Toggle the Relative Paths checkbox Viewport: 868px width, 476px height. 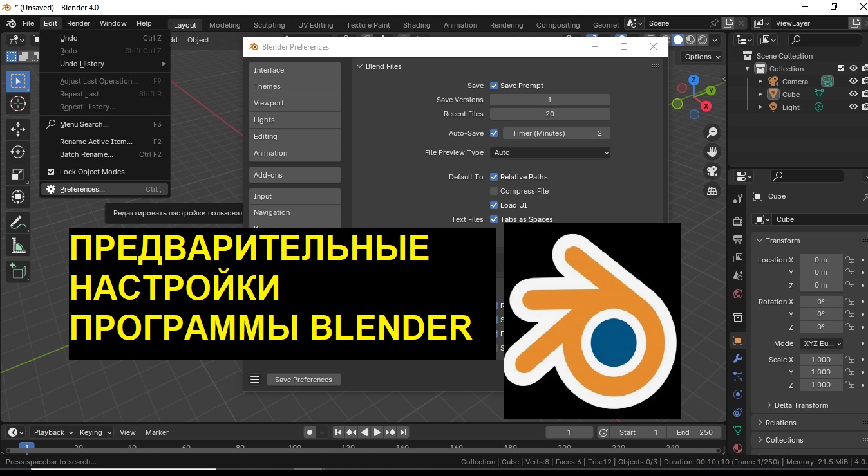click(494, 177)
